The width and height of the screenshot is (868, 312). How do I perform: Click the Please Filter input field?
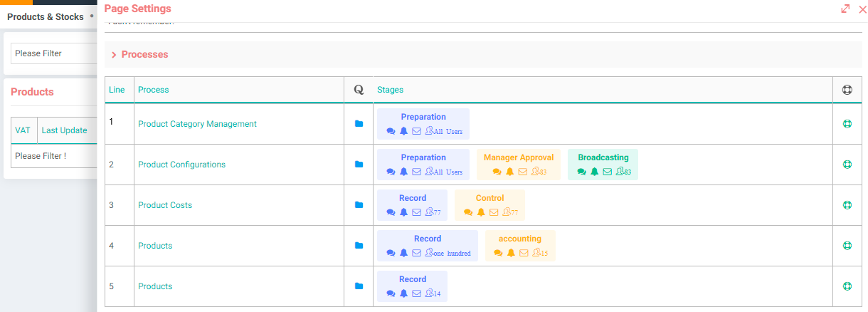(x=53, y=53)
